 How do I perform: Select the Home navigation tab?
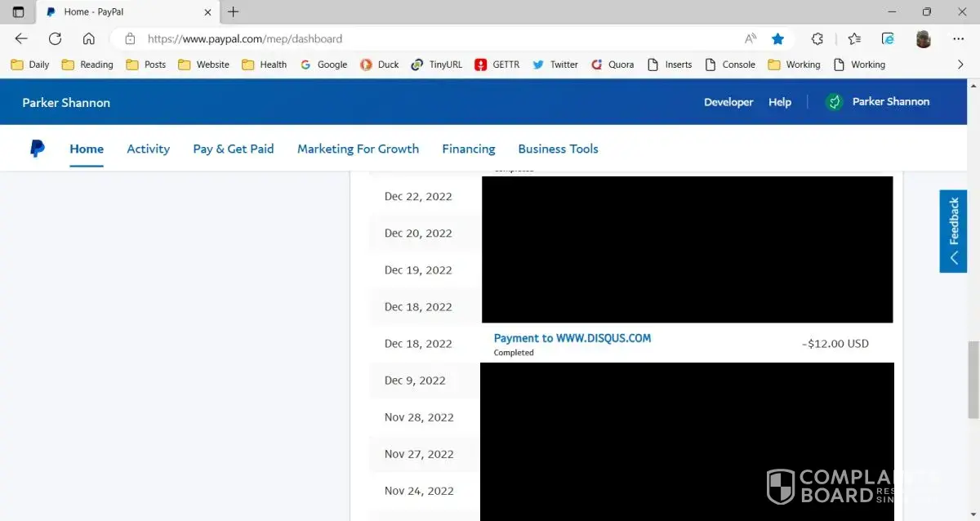pos(87,149)
